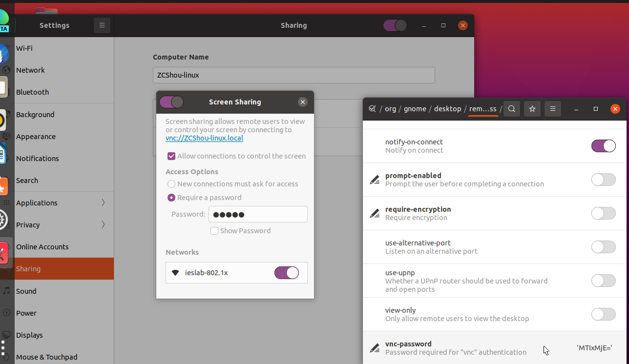Check the Show Password box
Viewport: 629px width, 364px height.
[x=214, y=231]
